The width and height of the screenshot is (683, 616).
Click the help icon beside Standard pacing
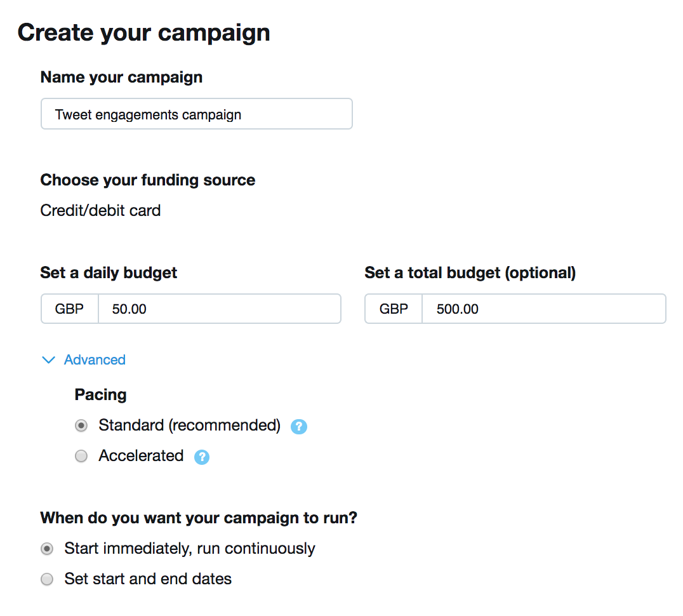click(x=299, y=427)
